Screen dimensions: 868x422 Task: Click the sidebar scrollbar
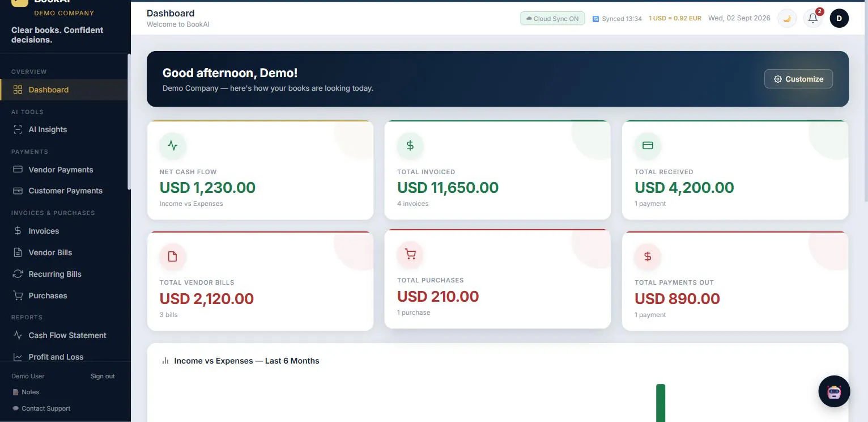click(x=129, y=122)
